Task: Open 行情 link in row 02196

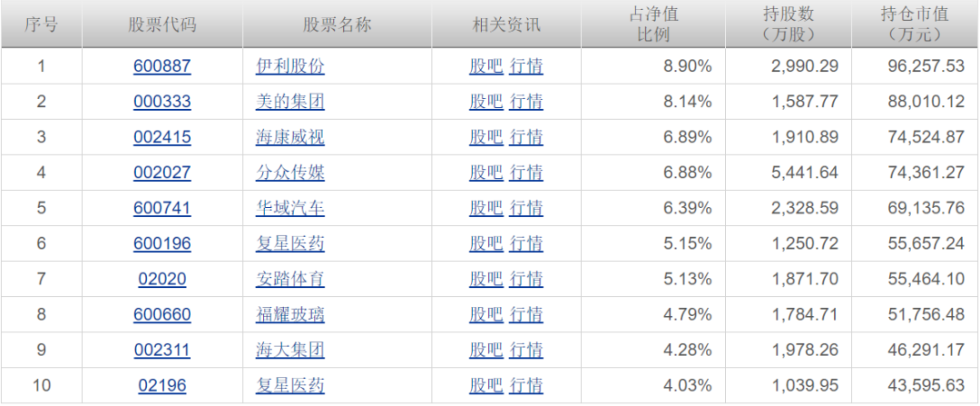Action: click(526, 385)
